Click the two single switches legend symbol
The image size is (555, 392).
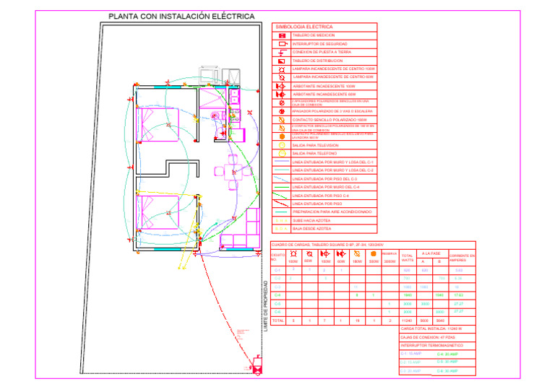(x=282, y=103)
